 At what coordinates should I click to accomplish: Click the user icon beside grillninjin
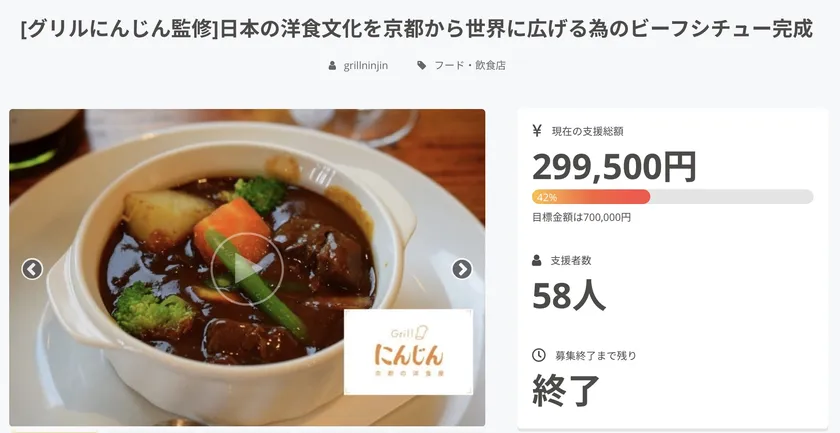pos(332,65)
